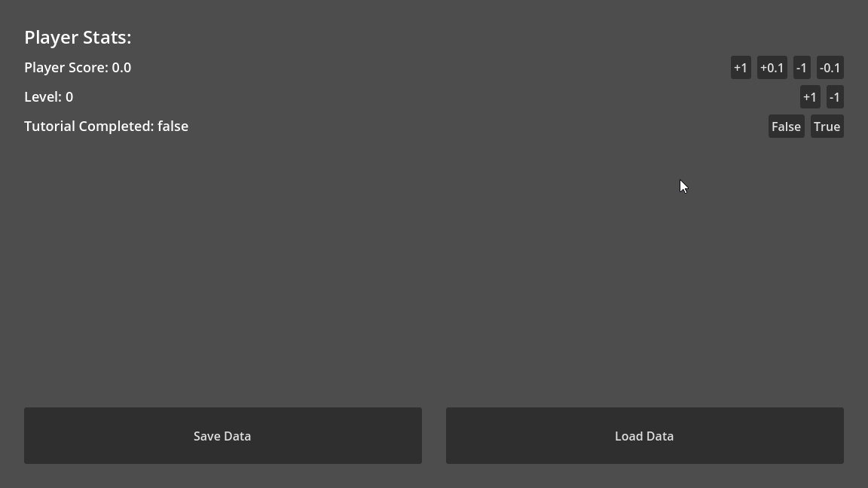Increase player score by 1
This screenshot has width=868, height=488.
(x=741, y=68)
